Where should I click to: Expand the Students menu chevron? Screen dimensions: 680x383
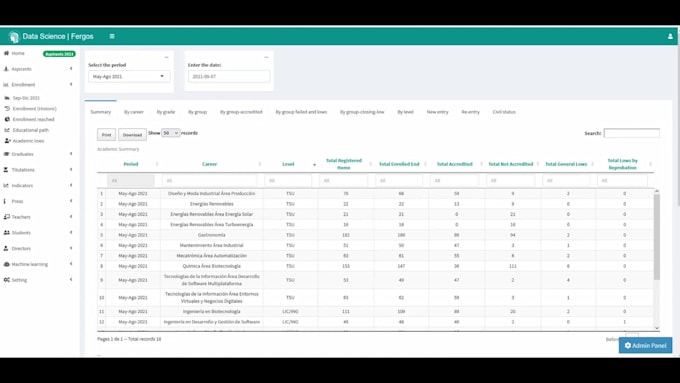click(71, 232)
